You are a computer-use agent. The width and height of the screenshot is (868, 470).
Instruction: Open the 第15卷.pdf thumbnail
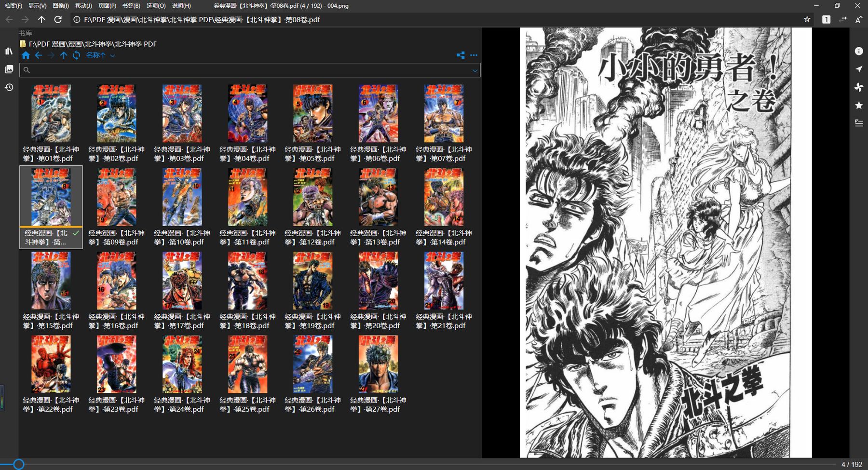pos(51,281)
